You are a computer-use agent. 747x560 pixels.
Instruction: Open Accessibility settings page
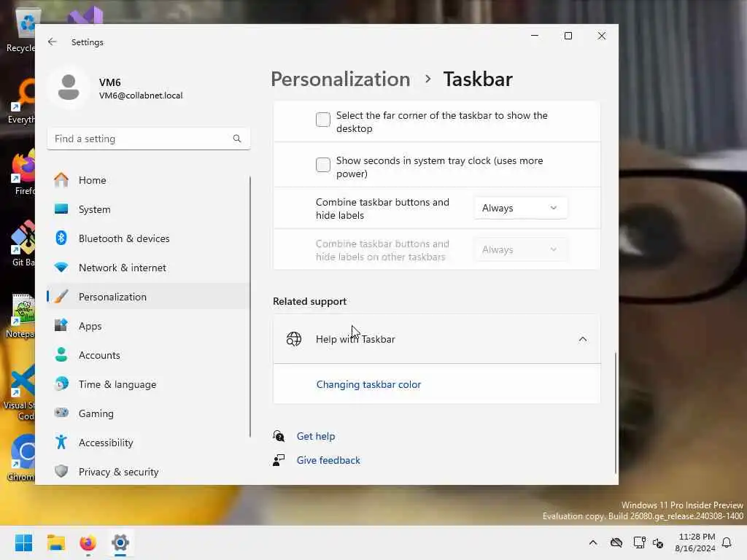coord(148,443)
